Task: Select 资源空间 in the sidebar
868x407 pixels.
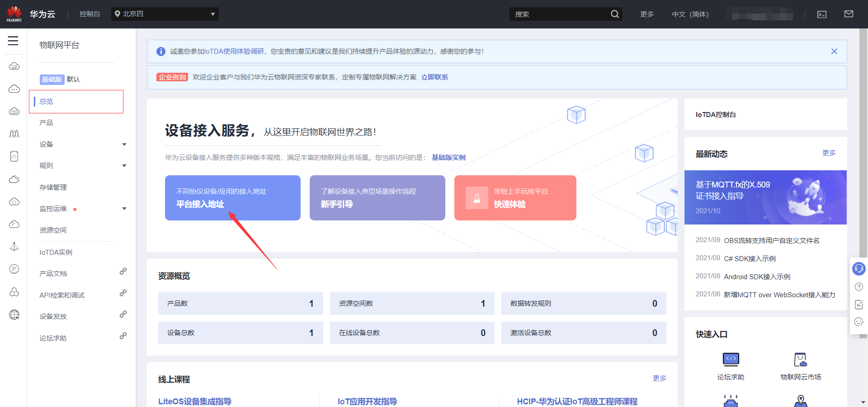Action: 53,230
